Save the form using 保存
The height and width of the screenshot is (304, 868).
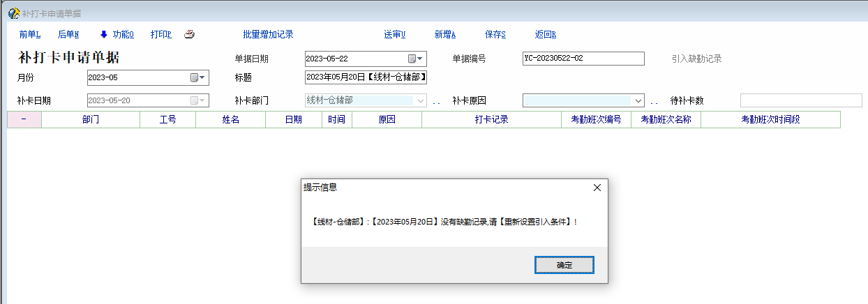[x=495, y=35]
